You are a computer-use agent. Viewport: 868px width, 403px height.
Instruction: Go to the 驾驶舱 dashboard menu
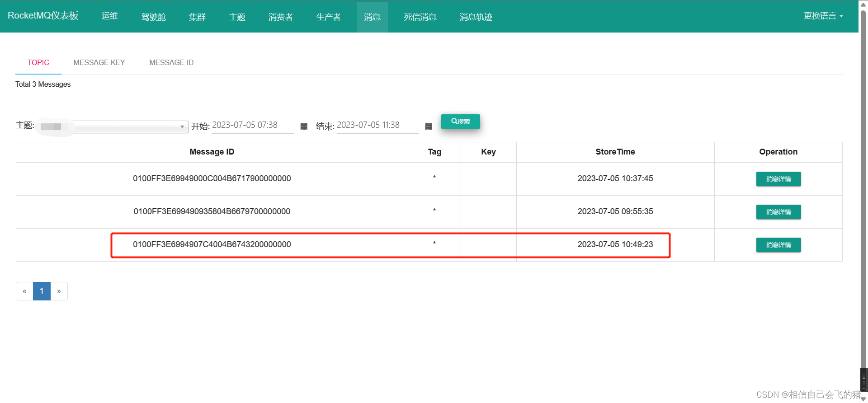pyautogui.click(x=154, y=17)
